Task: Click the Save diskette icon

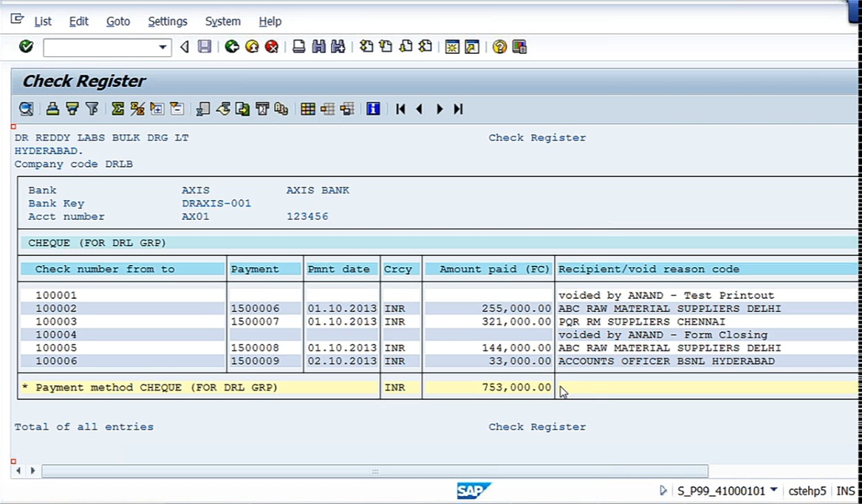Action: (205, 46)
